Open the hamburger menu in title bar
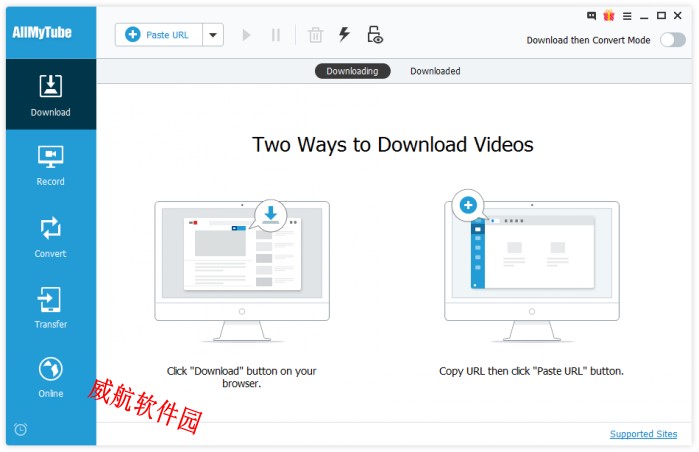699x452 pixels. (627, 16)
